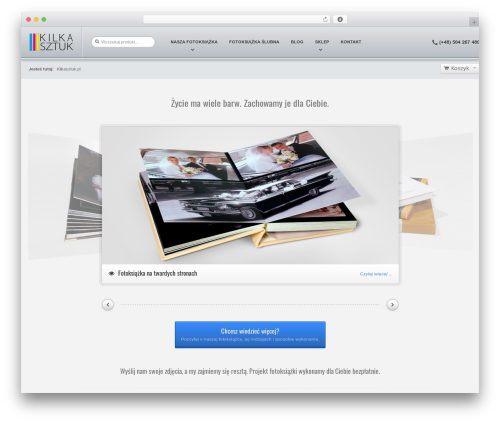Viewport: 500px width, 423px height.
Task: Click the blue Chcesz wiedzieć więcej button
Action: point(250,335)
